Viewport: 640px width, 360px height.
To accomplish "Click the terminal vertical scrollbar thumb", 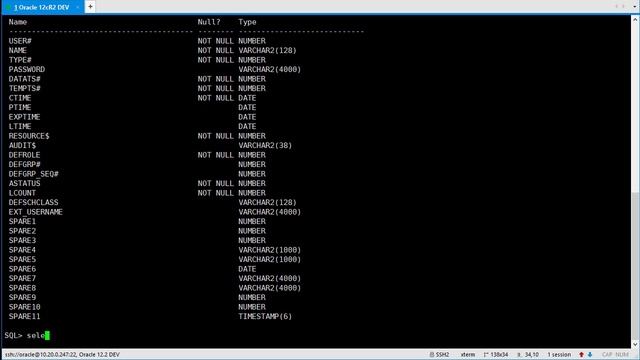I will pos(635,265).
